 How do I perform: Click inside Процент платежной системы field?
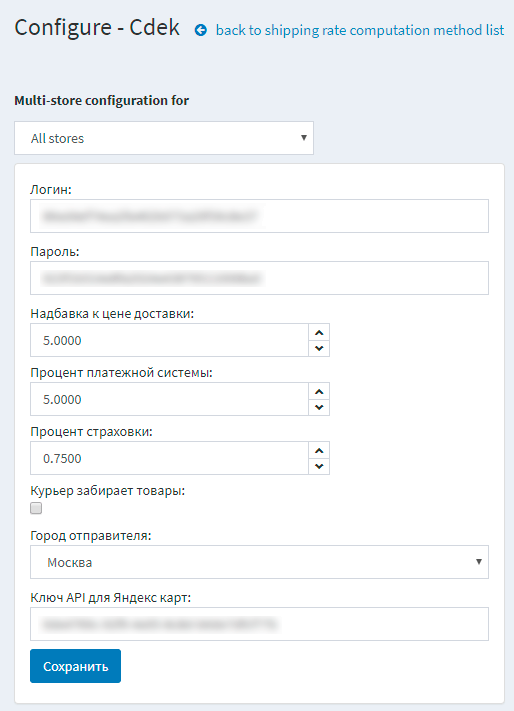pos(170,399)
